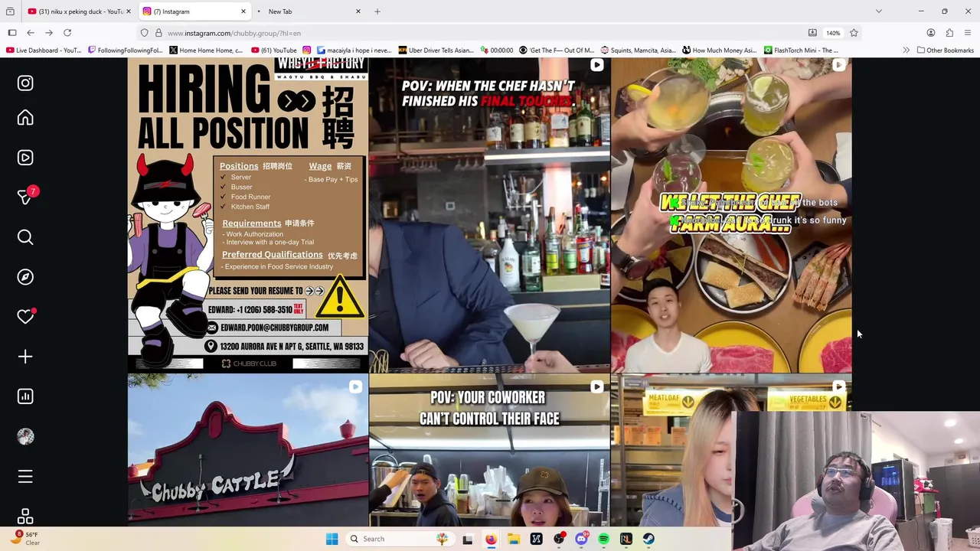Image resolution: width=980 pixels, height=551 pixels.
Task: Open Uber Driver Tells Asian bookmark
Action: point(436,51)
